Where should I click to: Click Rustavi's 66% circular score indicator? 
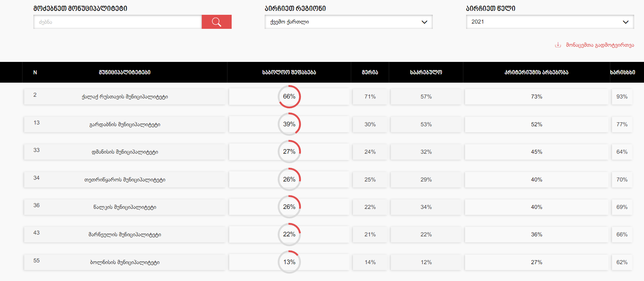289,97
